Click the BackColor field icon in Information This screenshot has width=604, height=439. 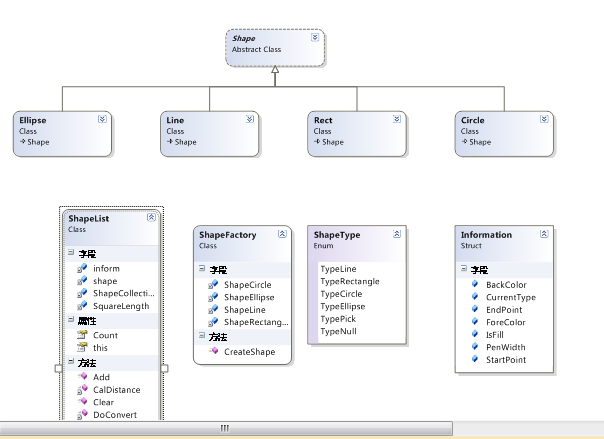[476, 284]
